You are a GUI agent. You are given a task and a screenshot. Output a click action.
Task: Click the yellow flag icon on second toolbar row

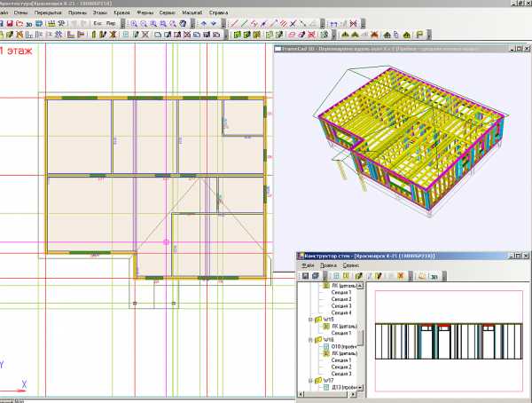pos(420,35)
